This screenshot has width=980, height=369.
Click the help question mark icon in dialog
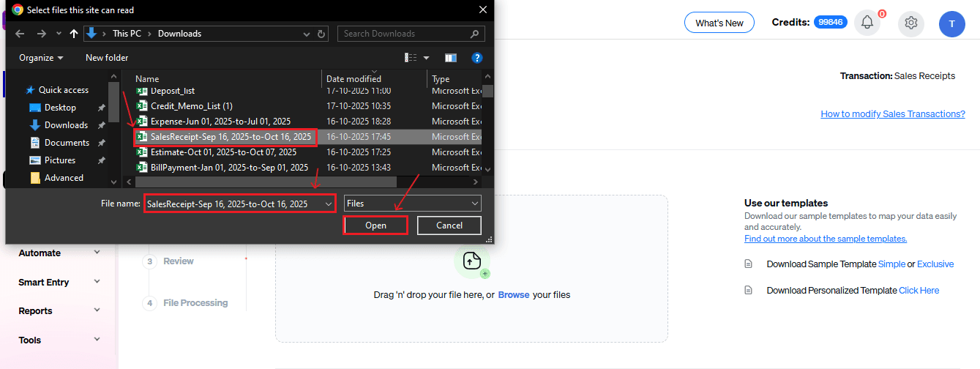pyautogui.click(x=476, y=58)
